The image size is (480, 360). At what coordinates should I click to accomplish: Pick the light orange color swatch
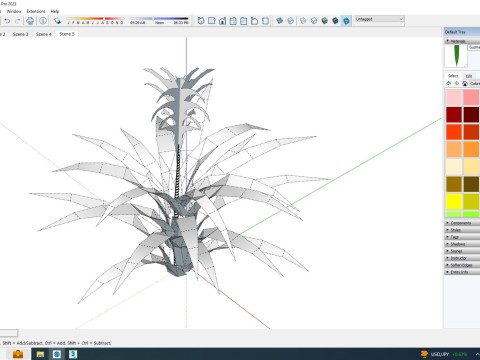click(454, 149)
